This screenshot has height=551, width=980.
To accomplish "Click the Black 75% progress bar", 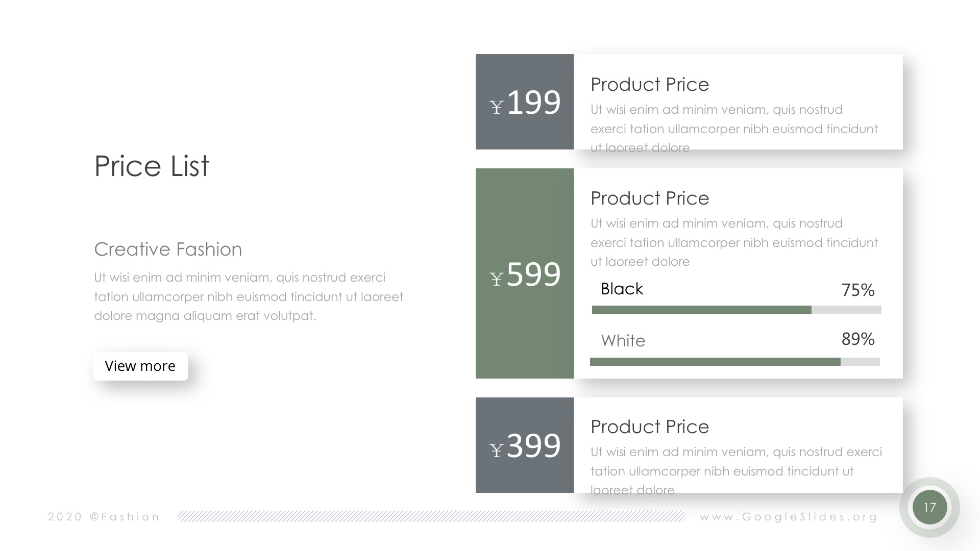I will (737, 310).
